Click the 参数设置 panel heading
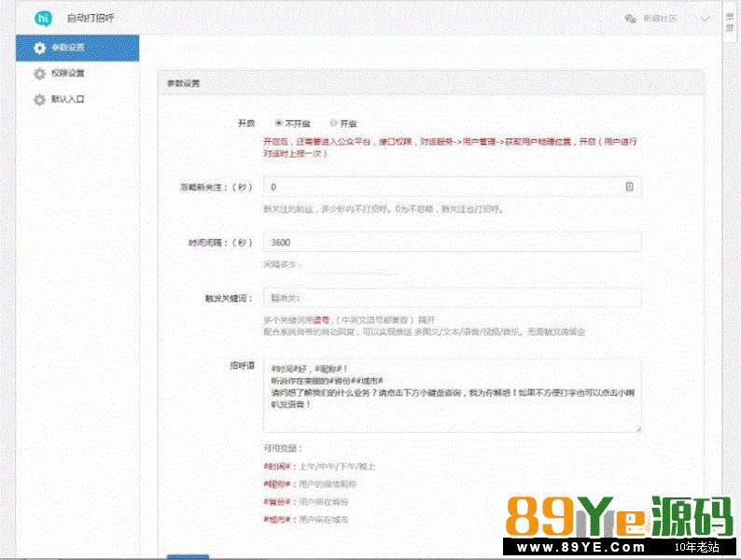Viewport: 741px width, 560px height. 184,83
